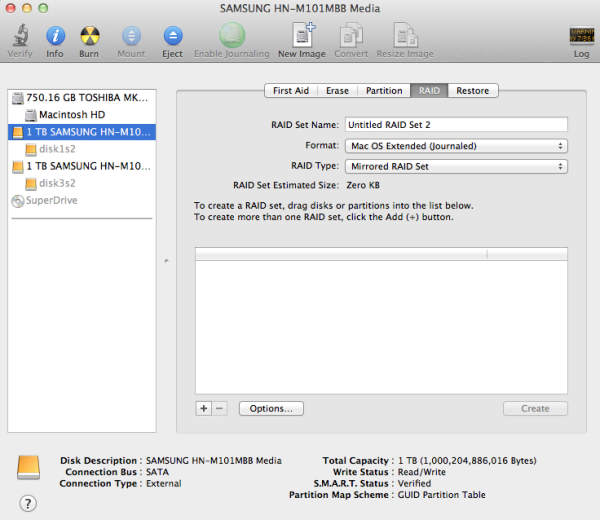Click the 'External' connection type value
This screenshot has width=600, height=520.
[164, 483]
